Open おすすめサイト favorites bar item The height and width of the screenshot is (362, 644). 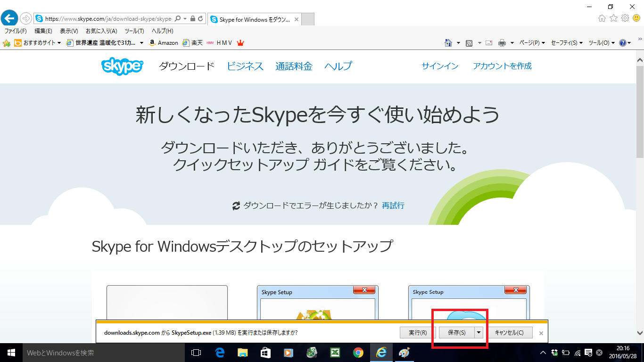click(x=38, y=43)
